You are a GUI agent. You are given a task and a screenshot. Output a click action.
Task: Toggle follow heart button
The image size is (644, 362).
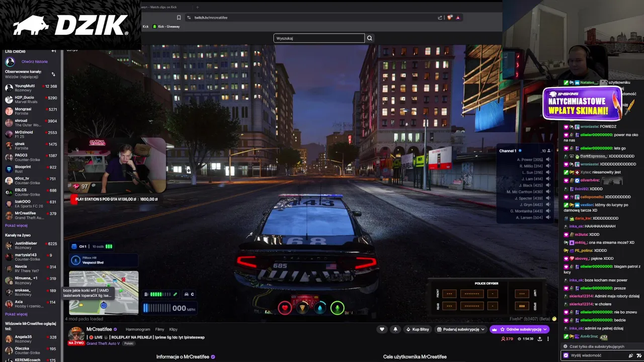[382, 329]
